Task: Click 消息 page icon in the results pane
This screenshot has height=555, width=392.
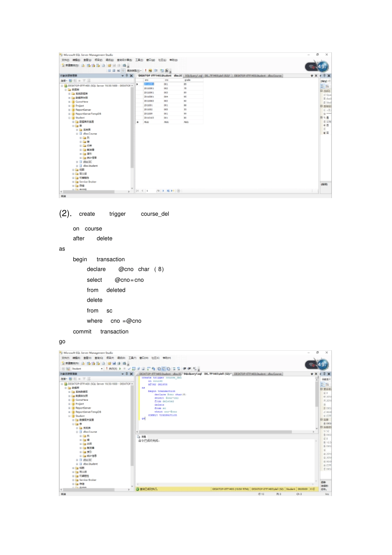Action: tap(139, 436)
